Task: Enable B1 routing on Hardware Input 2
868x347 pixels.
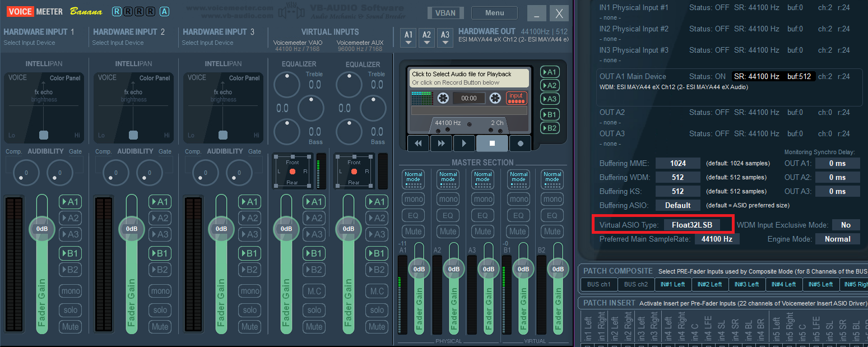Action: (x=160, y=253)
